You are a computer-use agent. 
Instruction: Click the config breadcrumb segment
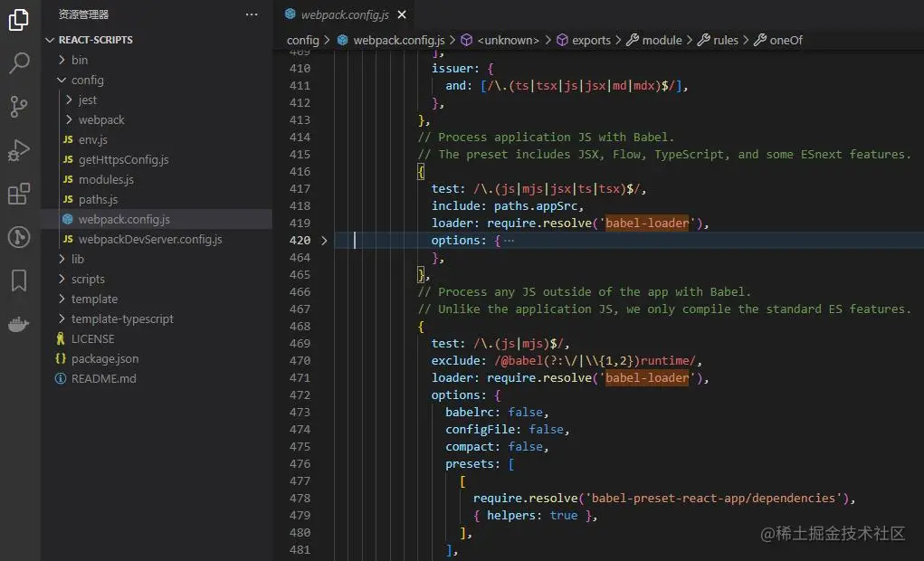point(303,40)
